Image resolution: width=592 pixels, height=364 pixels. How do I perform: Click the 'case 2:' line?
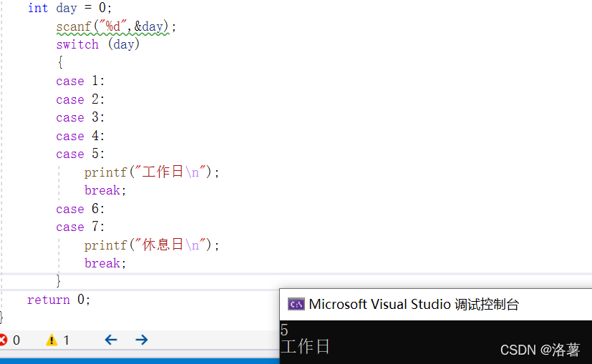pyautogui.click(x=80, y=99)
